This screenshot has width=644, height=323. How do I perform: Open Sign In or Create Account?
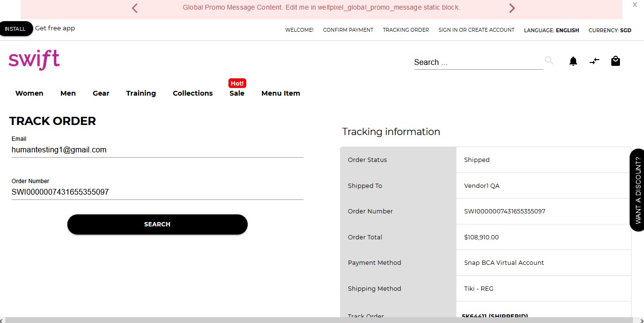coord(476,30)
